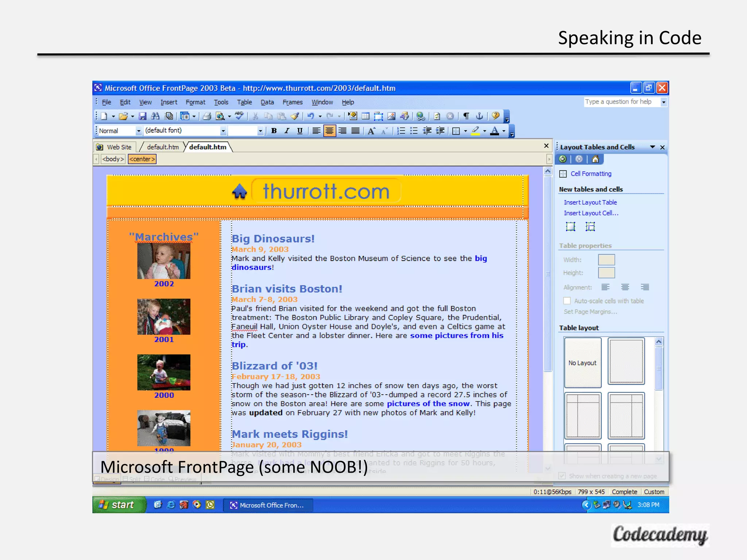Viewport: 747px width, 560px height.
Task: Open help with the question mark icon
Action: (495, 116)
